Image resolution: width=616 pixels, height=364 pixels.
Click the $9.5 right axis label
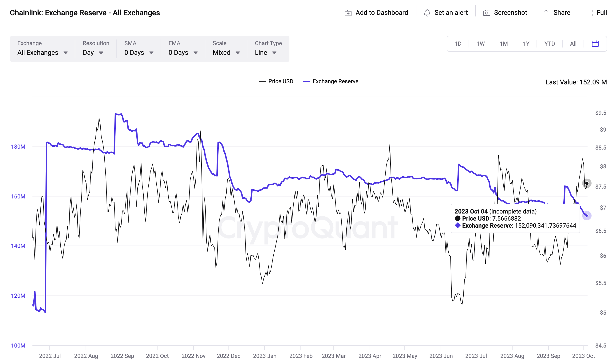click(600, 113)
